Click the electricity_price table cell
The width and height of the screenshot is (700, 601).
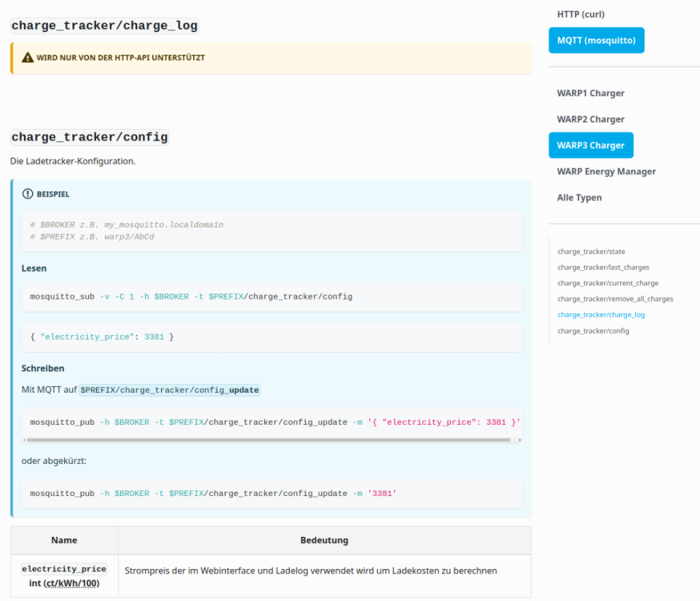64,575
